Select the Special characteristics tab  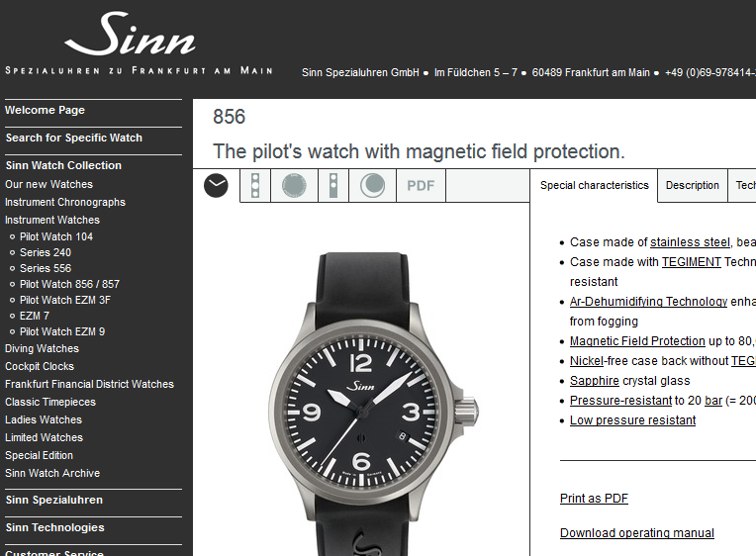click(x=595, y=185)
